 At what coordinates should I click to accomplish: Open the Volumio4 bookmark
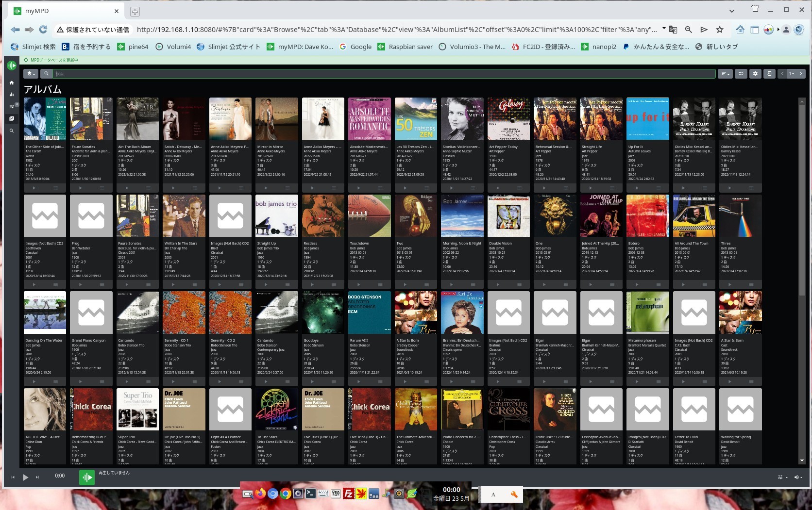coord(173,47)
